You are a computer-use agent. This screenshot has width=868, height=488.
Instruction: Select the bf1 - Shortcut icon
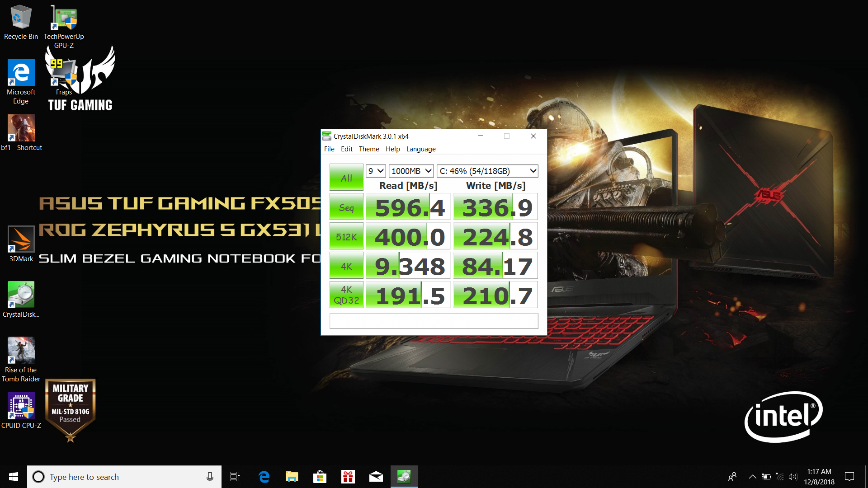[x=21, y=133]
